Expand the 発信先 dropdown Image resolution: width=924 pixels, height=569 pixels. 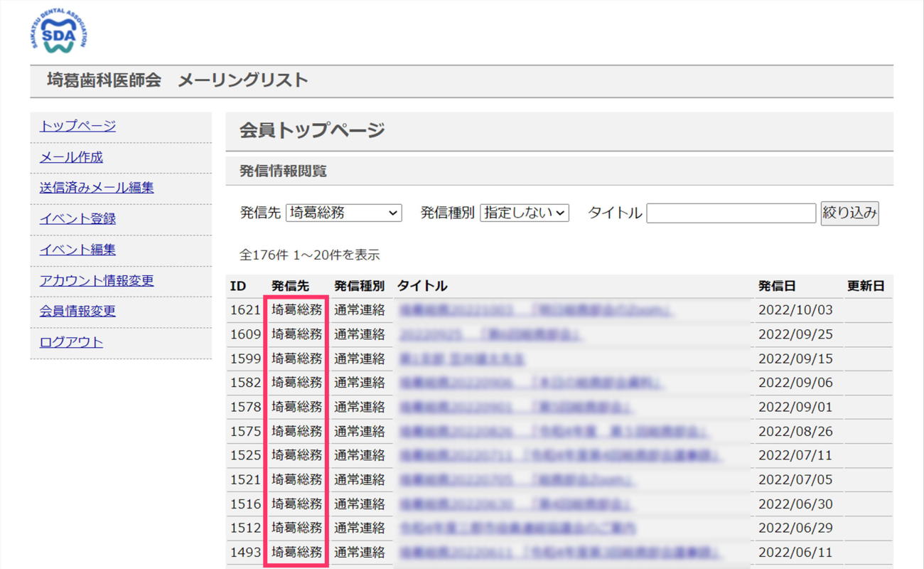[343, 213]
